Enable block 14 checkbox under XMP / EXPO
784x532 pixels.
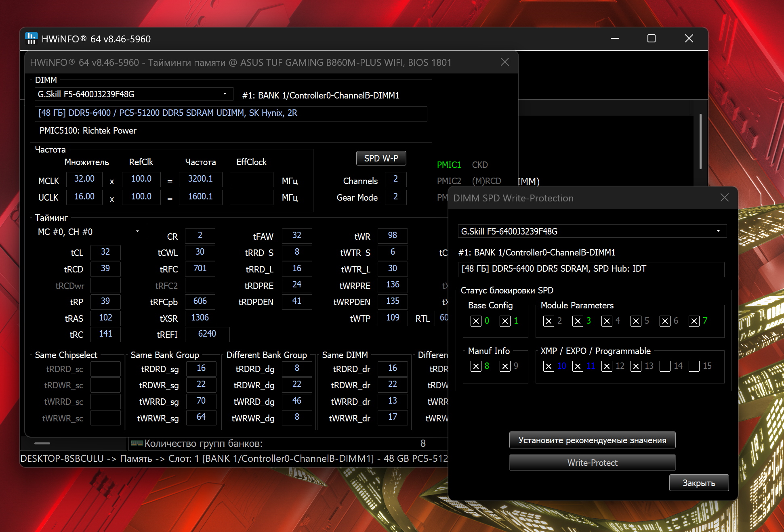tap(665, 366)
